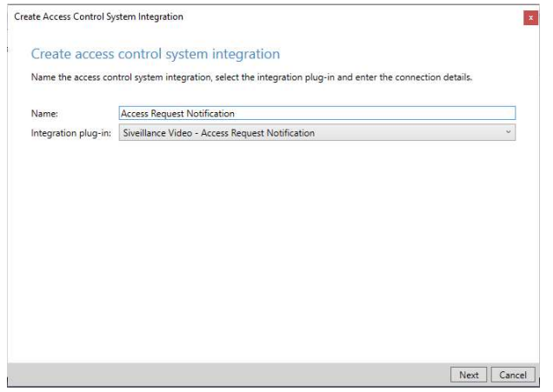Viewport: 553px width, 392px height.
Task: Click the instruction text below the heading
Action: coord(252,78)
